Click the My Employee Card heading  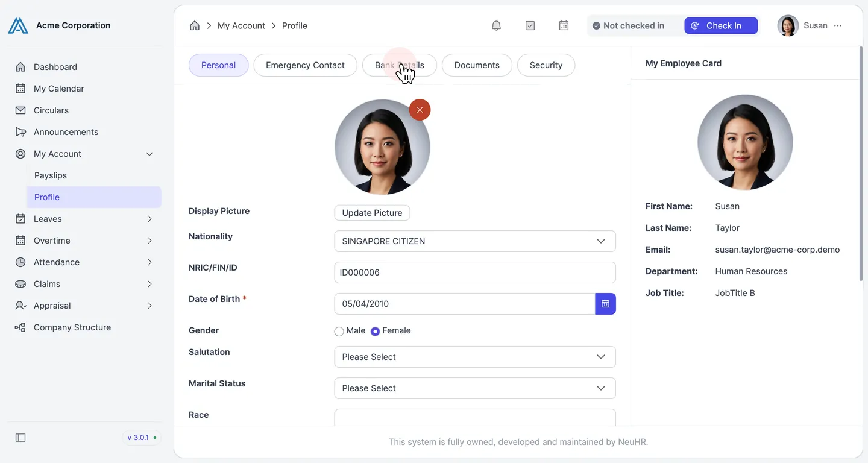point(684,63)
